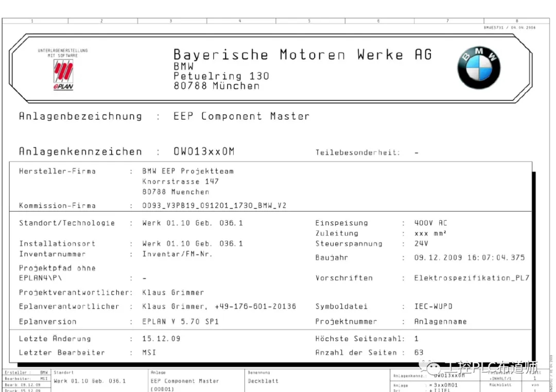The width and height of the screenshot is (556, 392).
Task: Select the plant code "0W013xx0M" beside Anlagenkennzeichen
Action: point(204,152)
